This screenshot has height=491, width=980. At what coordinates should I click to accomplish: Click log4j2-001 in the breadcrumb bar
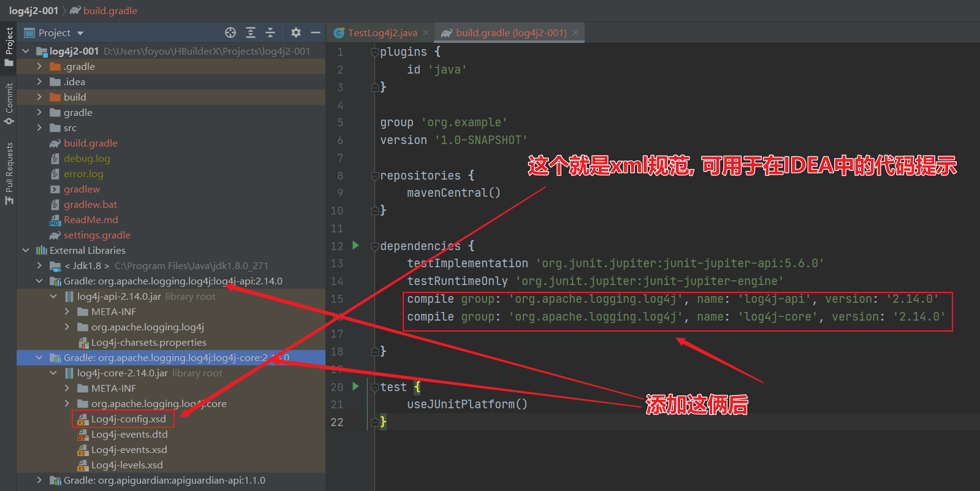pos(33,10)
